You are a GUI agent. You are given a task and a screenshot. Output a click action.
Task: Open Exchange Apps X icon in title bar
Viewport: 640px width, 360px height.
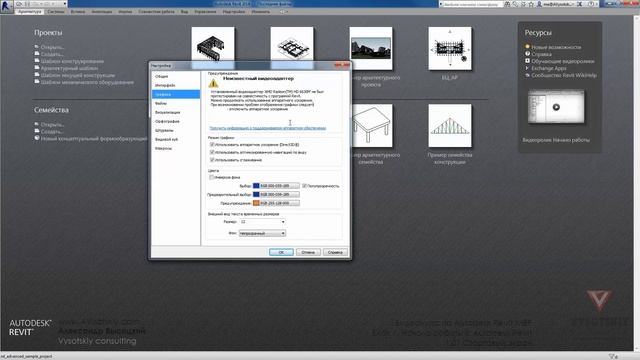[x=579, y=4]
